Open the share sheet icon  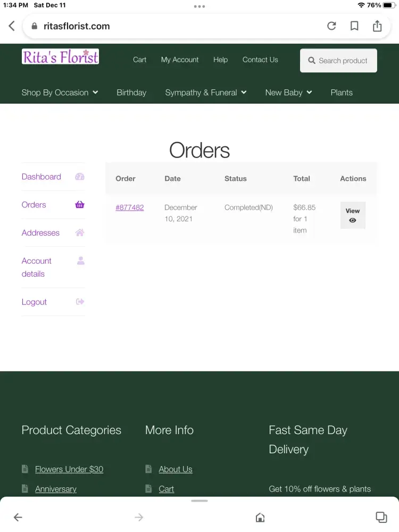pyautogui.click(x=377, y=26)
